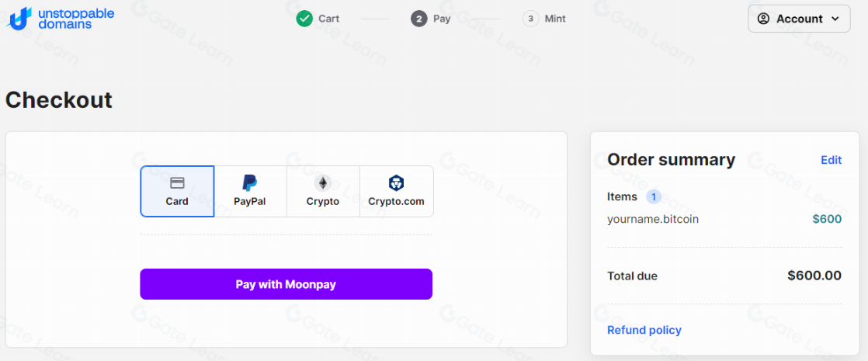Click the credit card icon

coord(177,183)
